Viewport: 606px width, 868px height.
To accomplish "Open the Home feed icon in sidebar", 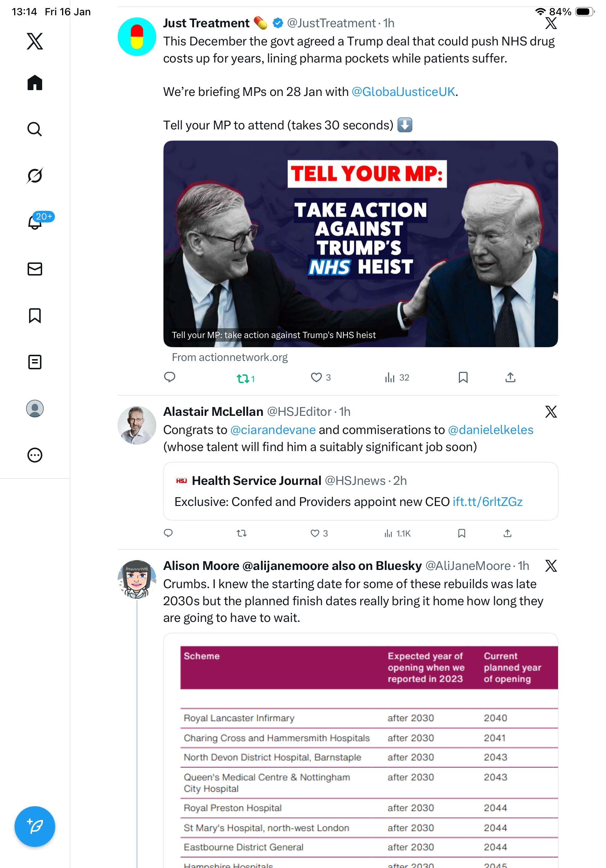I will (x=35, y=83).
